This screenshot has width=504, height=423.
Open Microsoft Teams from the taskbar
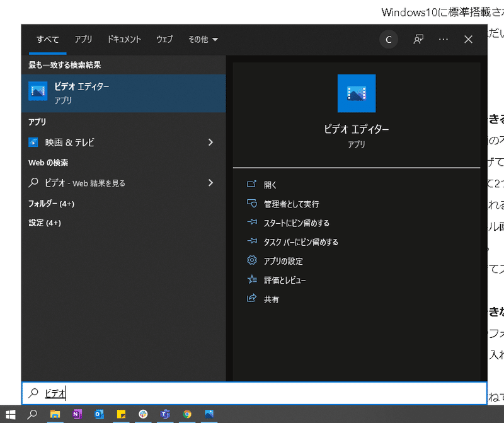165,414
